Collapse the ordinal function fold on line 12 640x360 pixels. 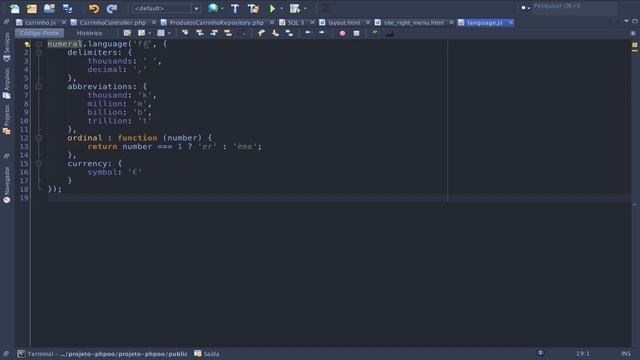coord(39,138)
